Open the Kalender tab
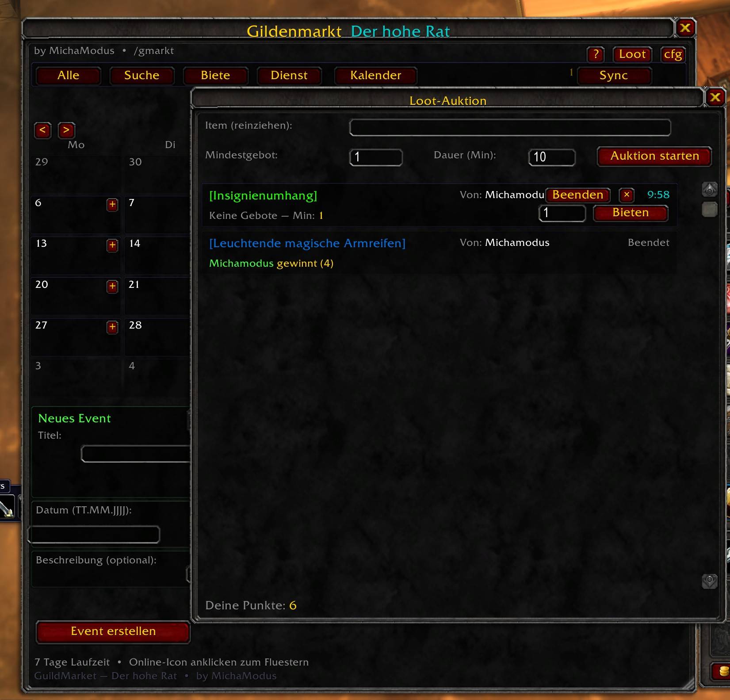The image size is (730, 700). pos(376,76)
